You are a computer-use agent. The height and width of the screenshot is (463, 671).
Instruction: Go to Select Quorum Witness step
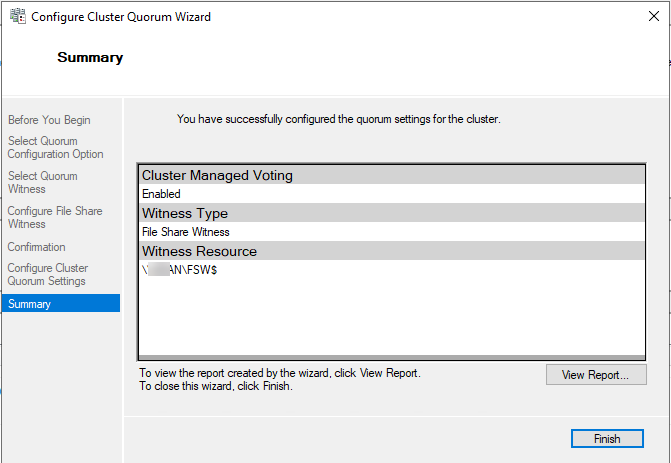tap(43, 182)
